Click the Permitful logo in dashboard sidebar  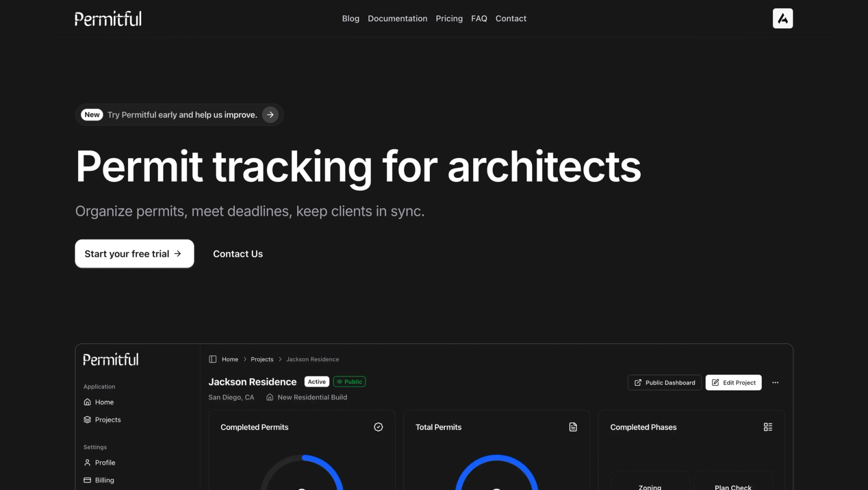111,359
